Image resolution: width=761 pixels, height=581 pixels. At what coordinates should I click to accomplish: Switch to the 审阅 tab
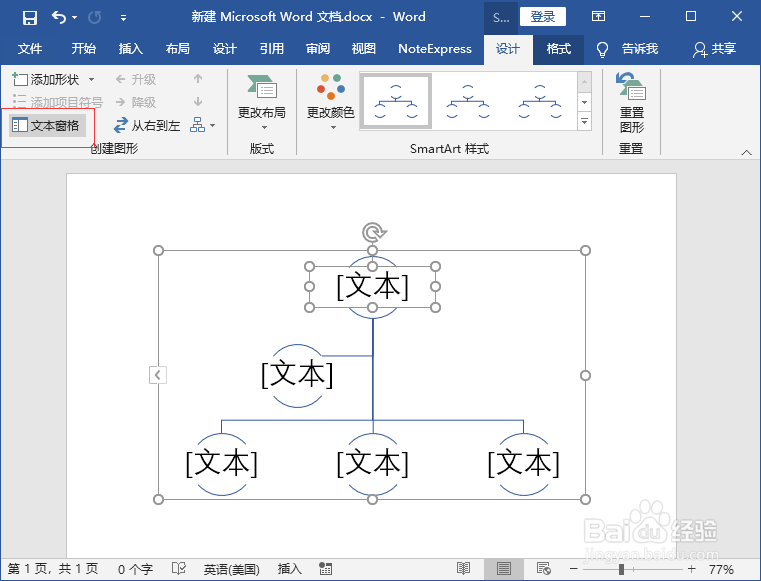click(x=318, y=49)
